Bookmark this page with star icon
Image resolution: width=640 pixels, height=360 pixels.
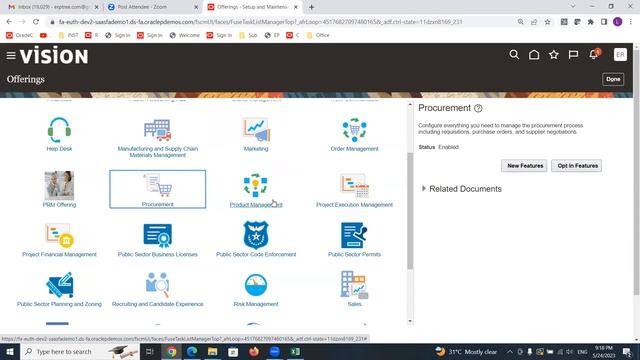click(547, 22)
